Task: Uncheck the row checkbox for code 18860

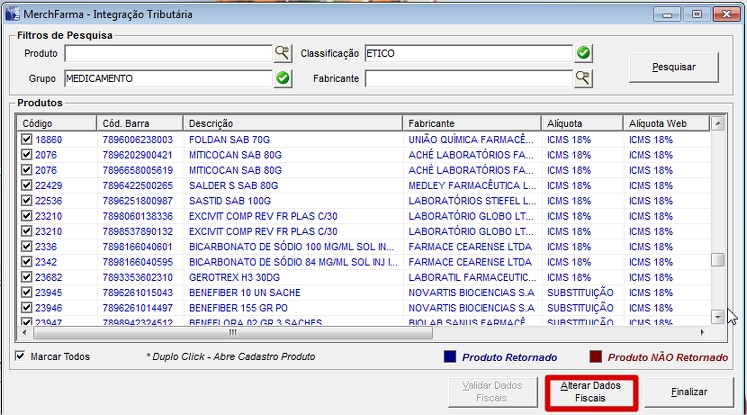Action: [27, 140]
